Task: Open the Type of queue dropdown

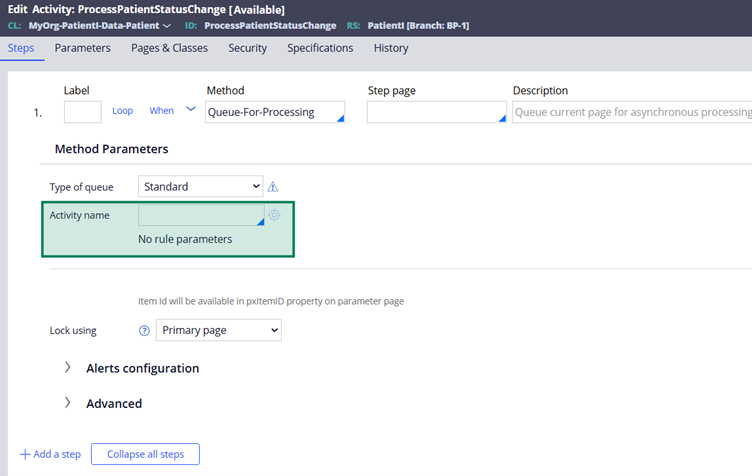Action: click(x=200, y=186)
